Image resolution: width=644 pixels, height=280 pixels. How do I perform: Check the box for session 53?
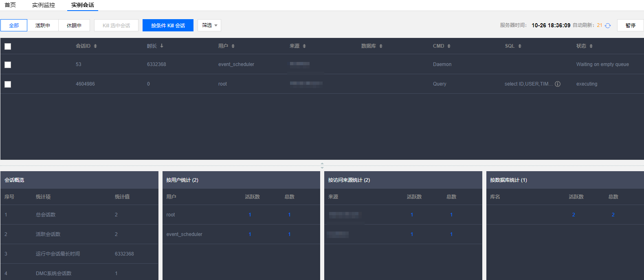[8, 65]
